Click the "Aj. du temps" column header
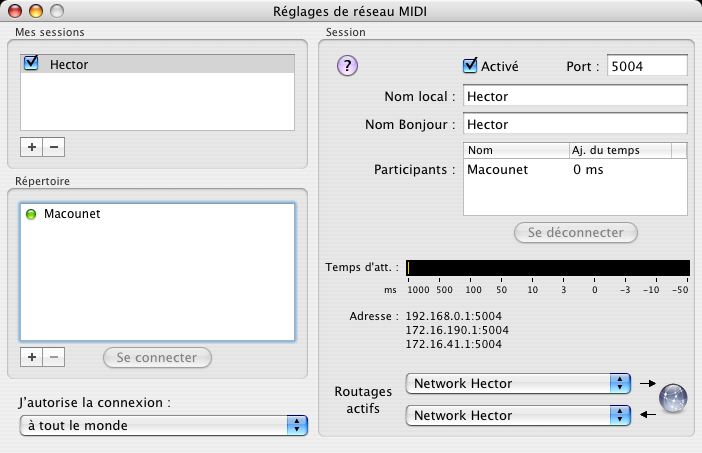This screenshot has width=702, height=453. pos(617,150)
